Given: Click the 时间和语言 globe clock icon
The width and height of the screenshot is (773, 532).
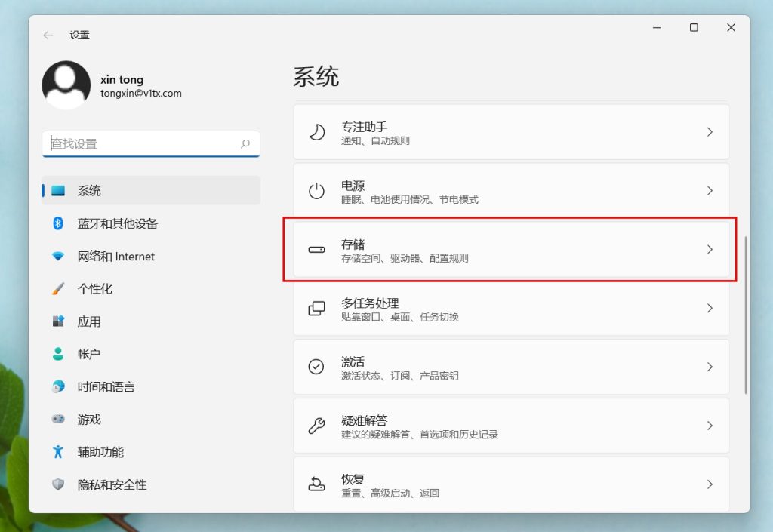Looking at the screenshot, I should click(x=58, y=386).
